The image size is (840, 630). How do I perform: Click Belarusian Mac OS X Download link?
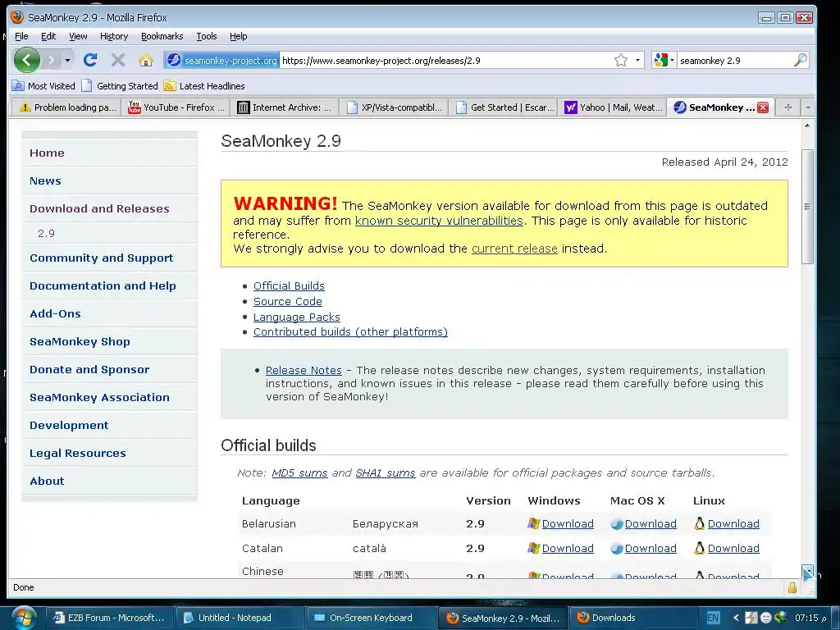point(651,523)
